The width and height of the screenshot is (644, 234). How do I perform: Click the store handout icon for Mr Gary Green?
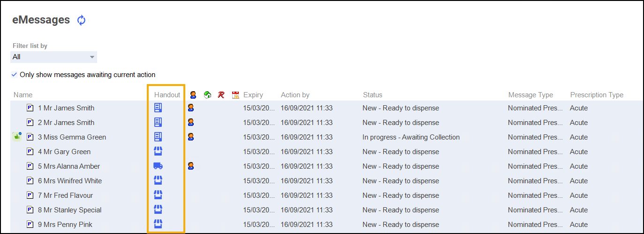[158, 151]
